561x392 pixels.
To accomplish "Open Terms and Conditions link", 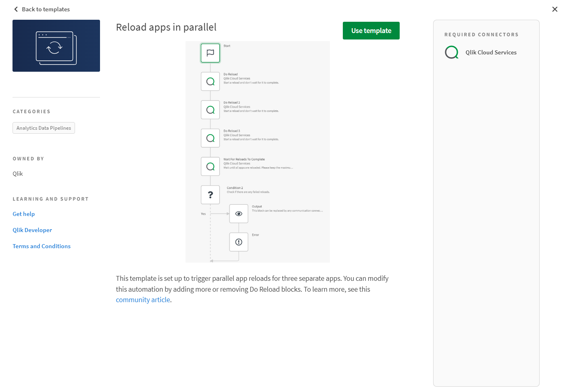I will [x=42, y=246].
